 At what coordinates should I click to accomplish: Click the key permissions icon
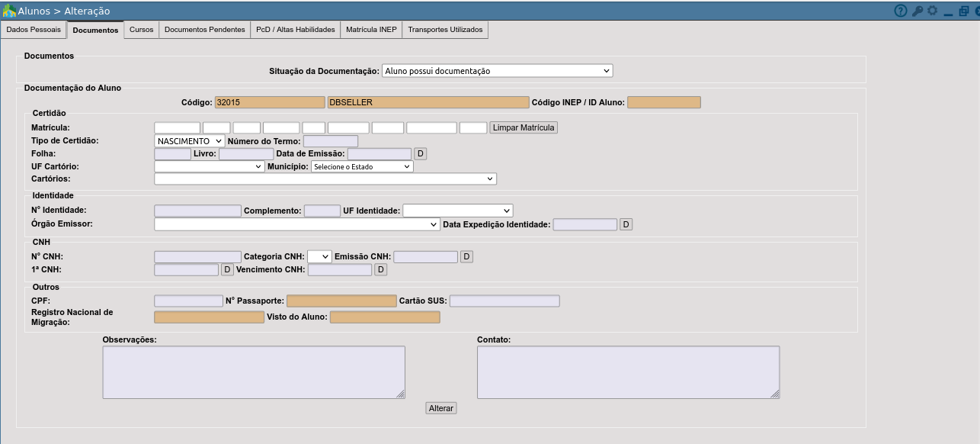click(918, 11)
